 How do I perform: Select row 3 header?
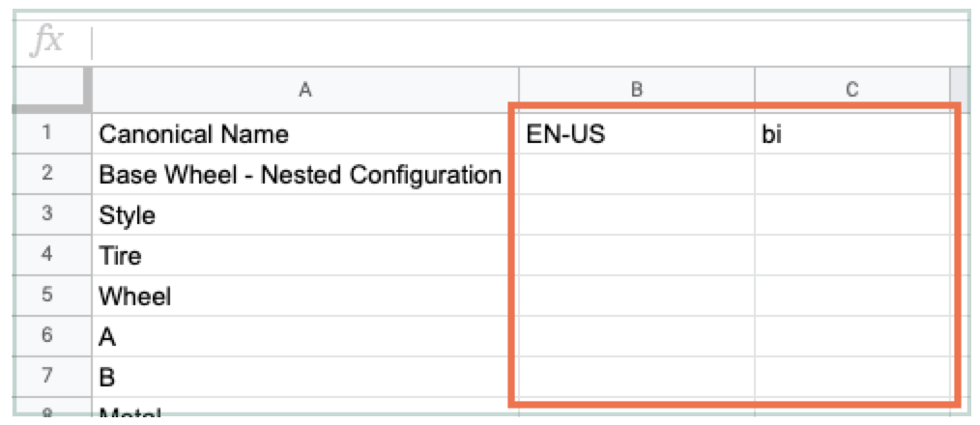point(48,214)
